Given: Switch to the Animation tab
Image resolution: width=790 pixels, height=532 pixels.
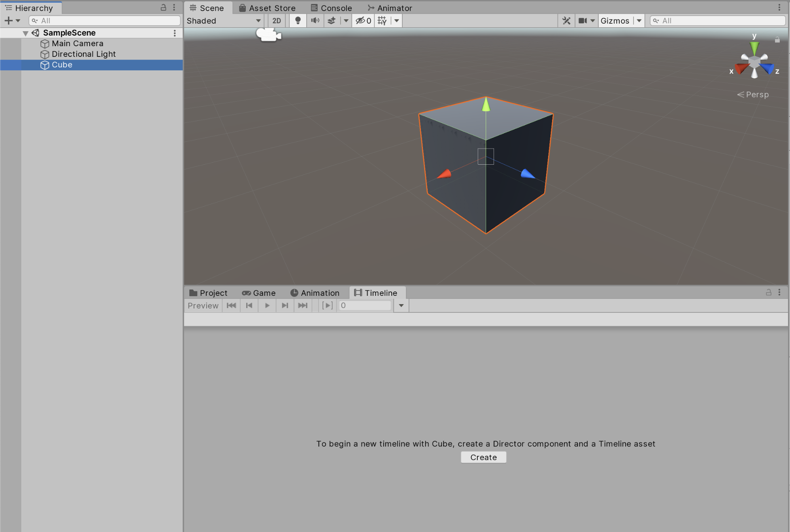Looking at the screenshot, I should click(315, 293).
